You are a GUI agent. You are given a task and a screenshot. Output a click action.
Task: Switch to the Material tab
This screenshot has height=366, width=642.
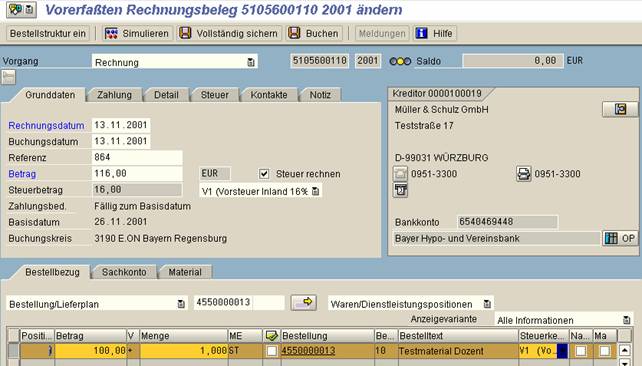tap(185, 272)
